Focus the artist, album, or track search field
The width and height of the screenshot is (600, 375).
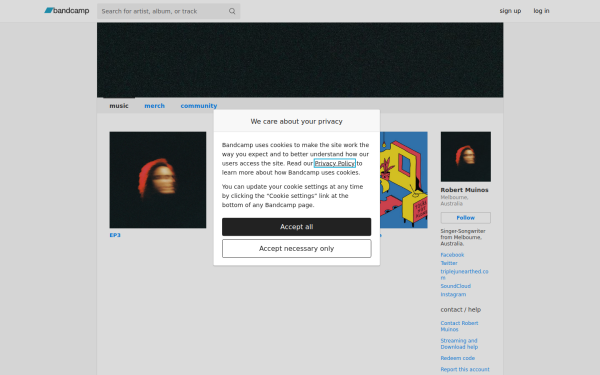168,11
